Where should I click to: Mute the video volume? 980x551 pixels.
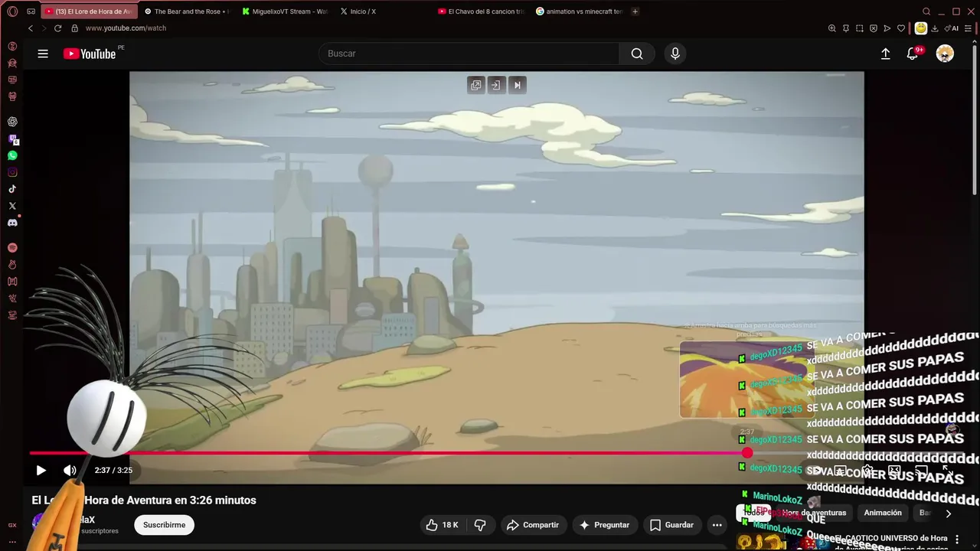pyautogui.click(x=70, y=471)
